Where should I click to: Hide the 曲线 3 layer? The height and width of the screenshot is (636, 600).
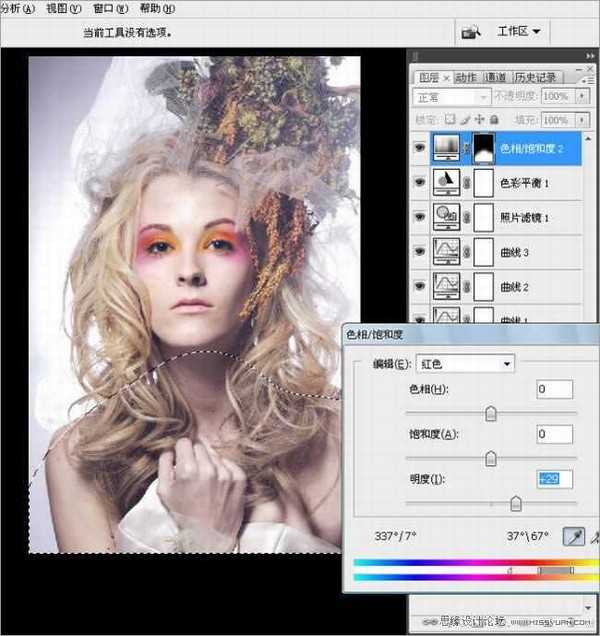[x=418, y=250]
